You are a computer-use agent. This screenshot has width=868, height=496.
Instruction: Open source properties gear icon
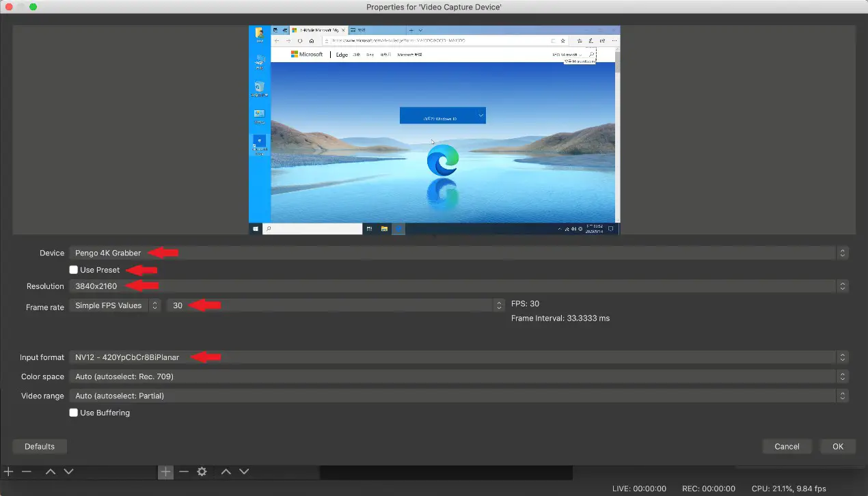202,471
